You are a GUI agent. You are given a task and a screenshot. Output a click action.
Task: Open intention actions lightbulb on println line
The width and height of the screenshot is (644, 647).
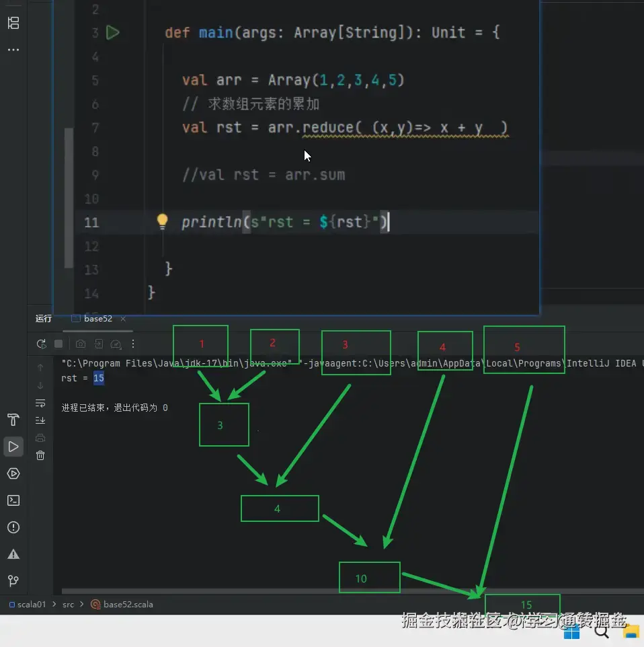click(161, 223)
